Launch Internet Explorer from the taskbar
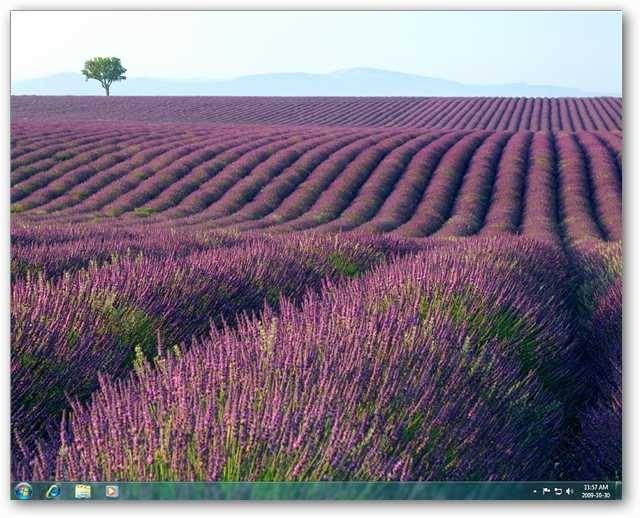This screenshot has height=518, width=640. 54,491
